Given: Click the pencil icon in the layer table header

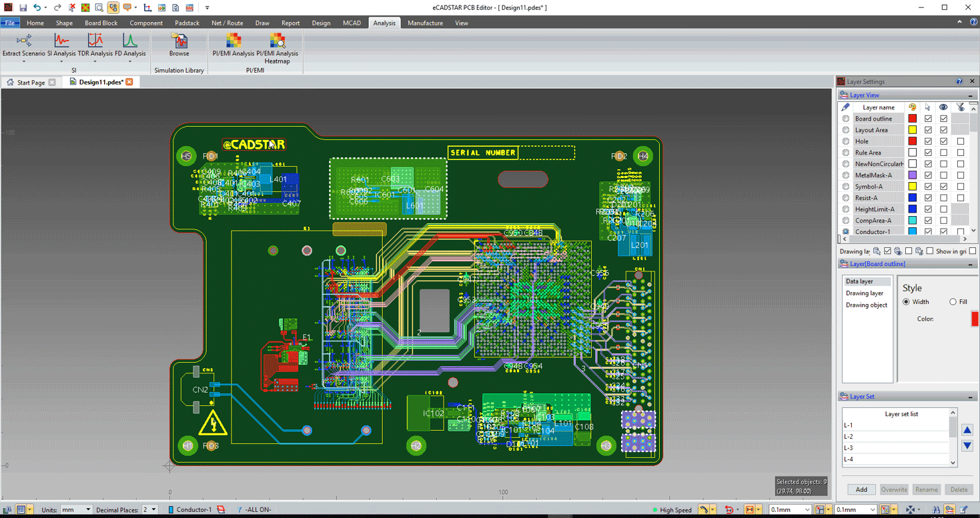Looking at the screenshot, I should pyautogui.click(x=845, y=107).
